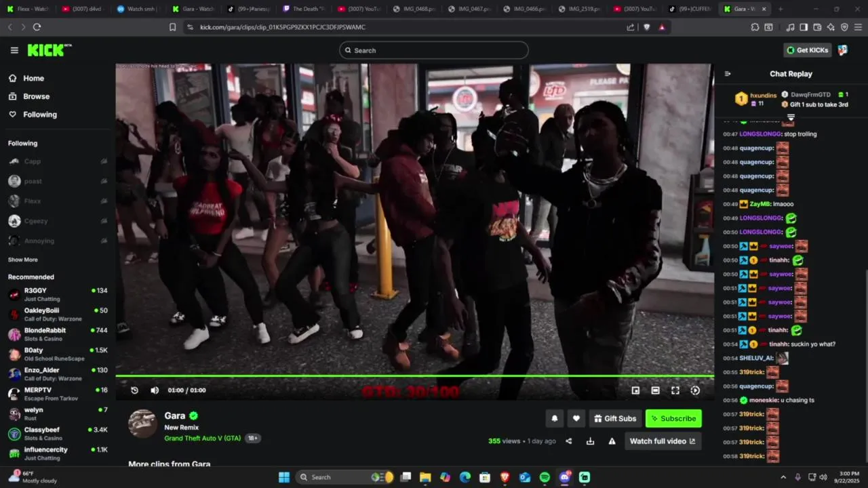Open followed channel Capp
Image resolution: width=868 pixels, height=488 pixels.
tap(58, 161)
